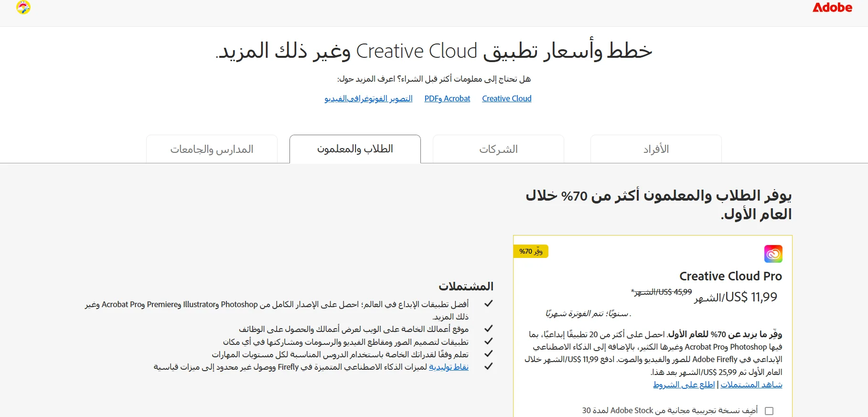Open the المدارس والجامعات tab
The height and width of the screenshot is (417, 868).
click(212, 149)
